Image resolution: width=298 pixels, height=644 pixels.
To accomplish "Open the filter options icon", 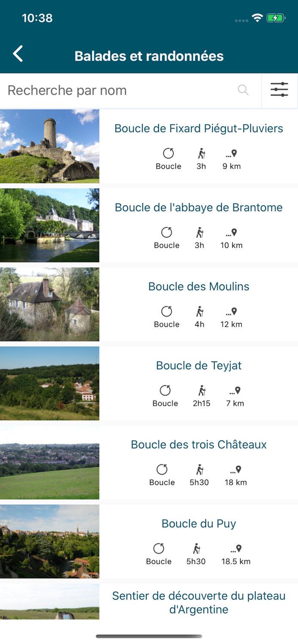I will pyautogui.click(x=280, y=90).
